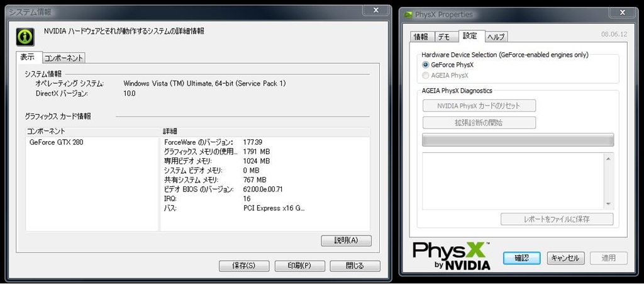Click the 767 MB shared system memory value
The height and width of the screenshot is (284, 644).
255,180
